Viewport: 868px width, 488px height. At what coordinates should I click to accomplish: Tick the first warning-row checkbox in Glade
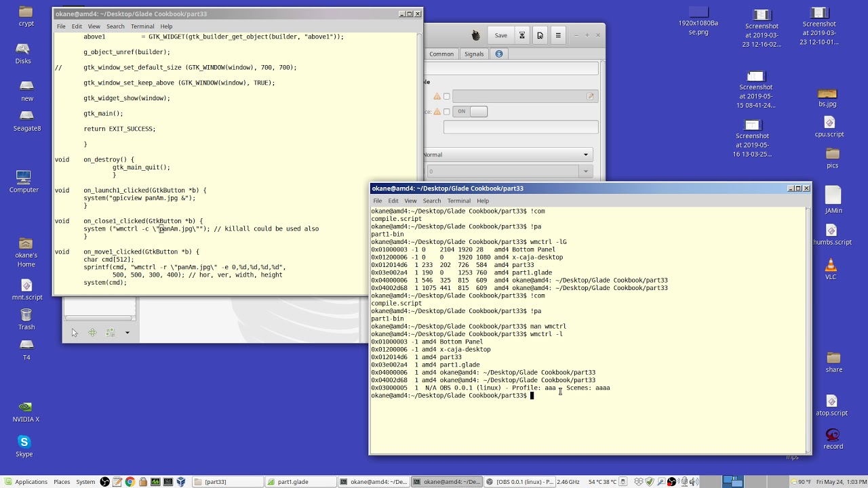(x=446, y=96)
